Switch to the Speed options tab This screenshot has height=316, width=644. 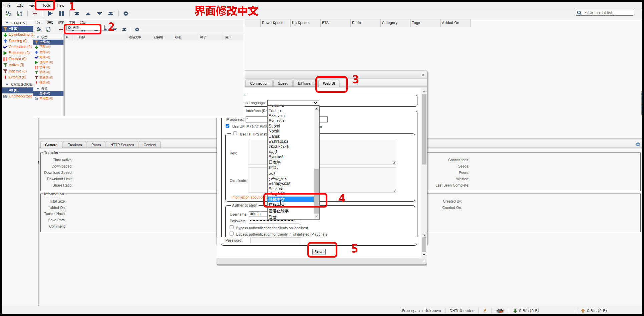point(283,83)
